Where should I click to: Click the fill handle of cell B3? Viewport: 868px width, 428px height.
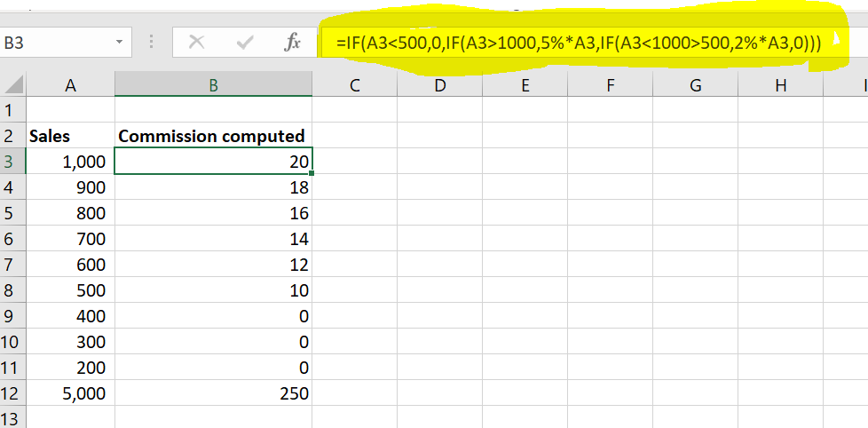(312, 174)
